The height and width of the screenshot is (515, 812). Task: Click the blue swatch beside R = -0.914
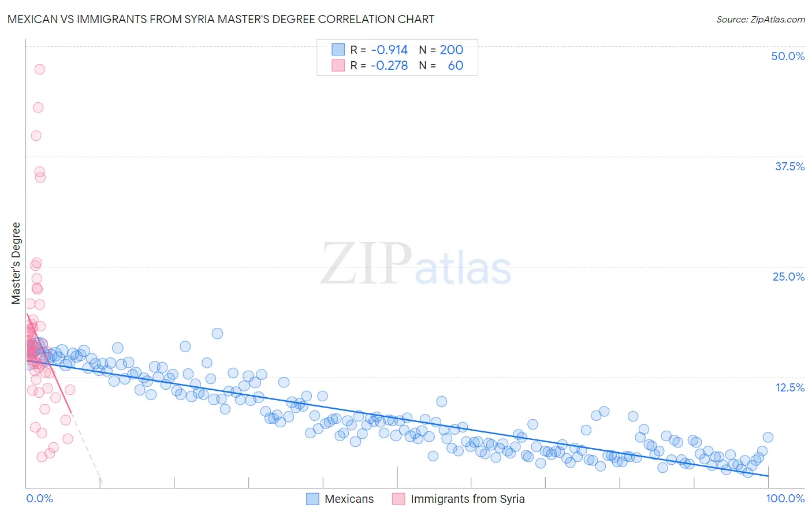click(x=338, y=50)
